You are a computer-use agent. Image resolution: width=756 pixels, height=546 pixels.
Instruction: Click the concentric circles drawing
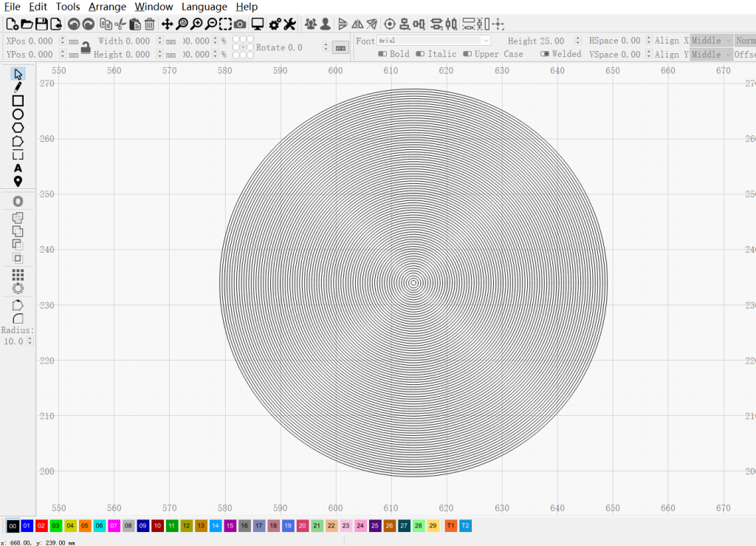tap(413, 283)
